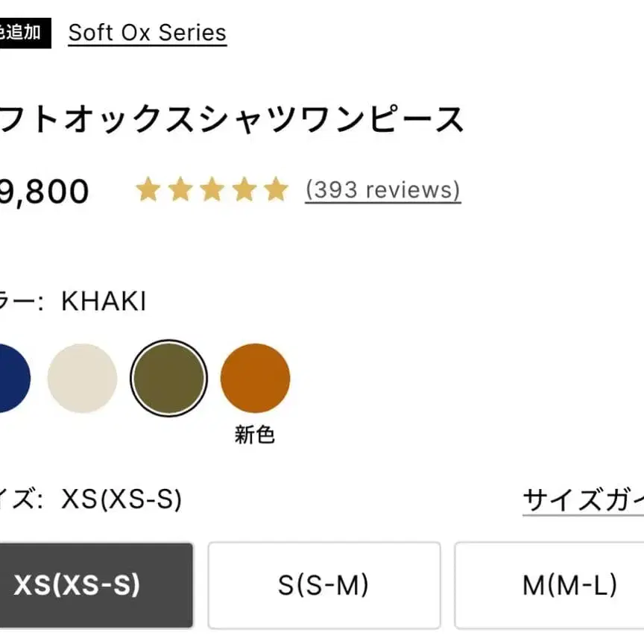Image resolution: width=644 pixels, height=644 pixels.
Task: Select size S(S-M) button
Action: (323, 585)
